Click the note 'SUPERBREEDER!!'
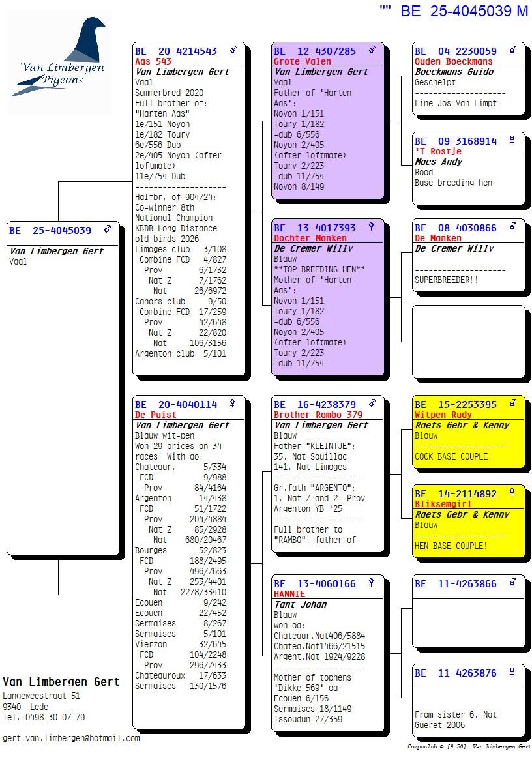 point(446,280)
